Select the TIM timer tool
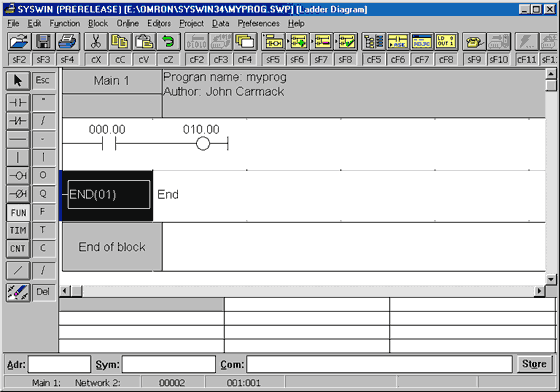Viewport: 560px width, 392px height. pyautogui.click(x=18, y=231)
